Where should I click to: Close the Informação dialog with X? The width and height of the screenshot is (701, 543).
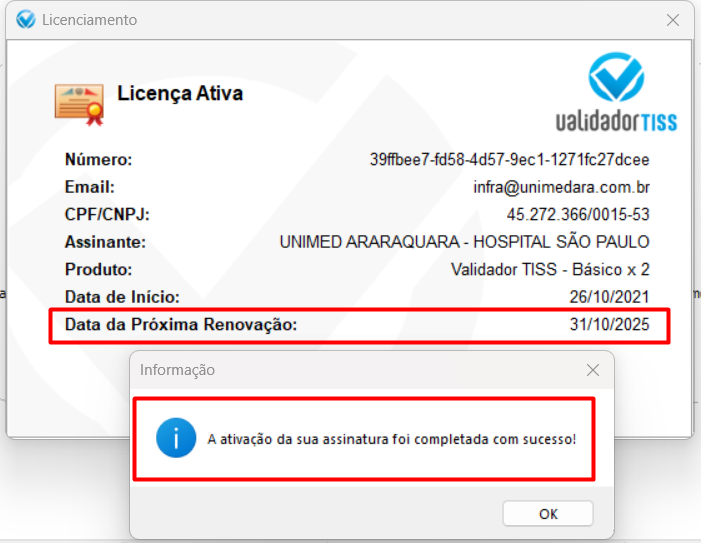tap(593, 370)
